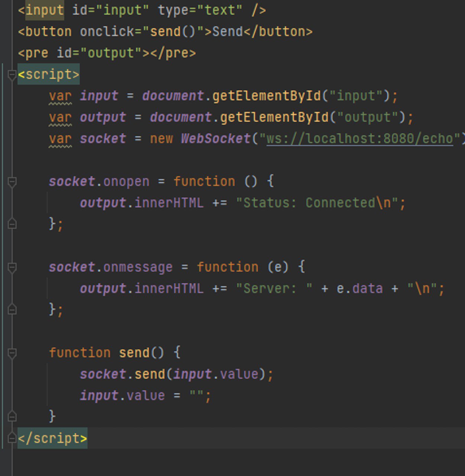Image resolution: width=465 pixels, height=476 pixels.
Task: Click "innerHTML" in the onopen handler
Action: (x=169, y=203)
